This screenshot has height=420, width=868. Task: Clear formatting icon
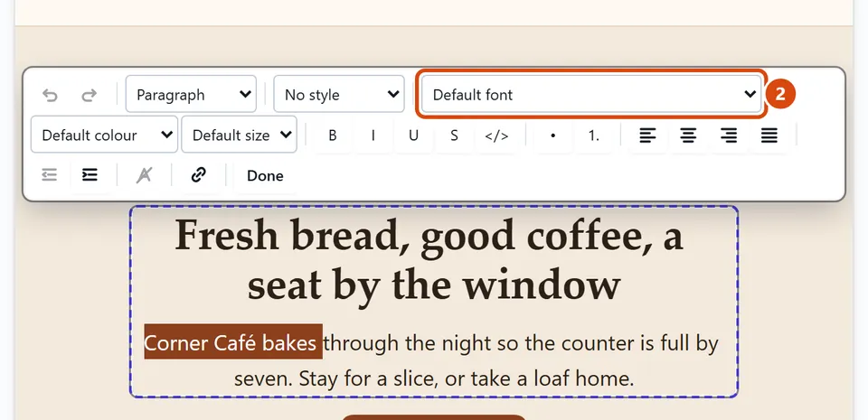pyautogui.click(x=144, y=175)
